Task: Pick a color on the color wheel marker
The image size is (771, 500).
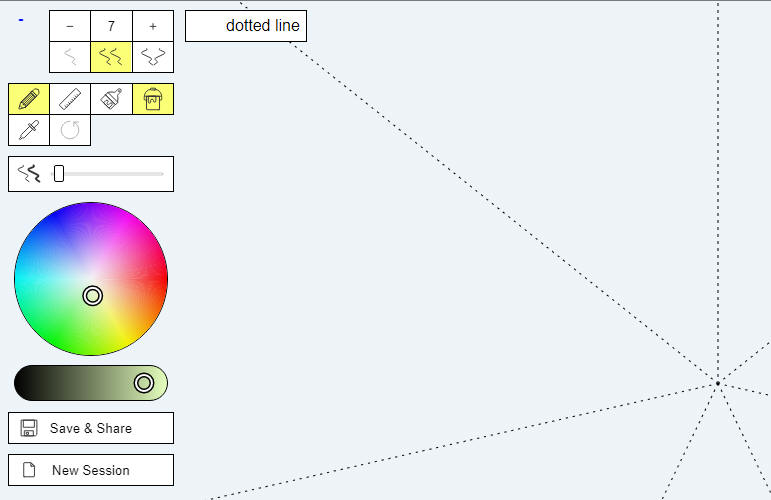Action: tap(92, 296)
